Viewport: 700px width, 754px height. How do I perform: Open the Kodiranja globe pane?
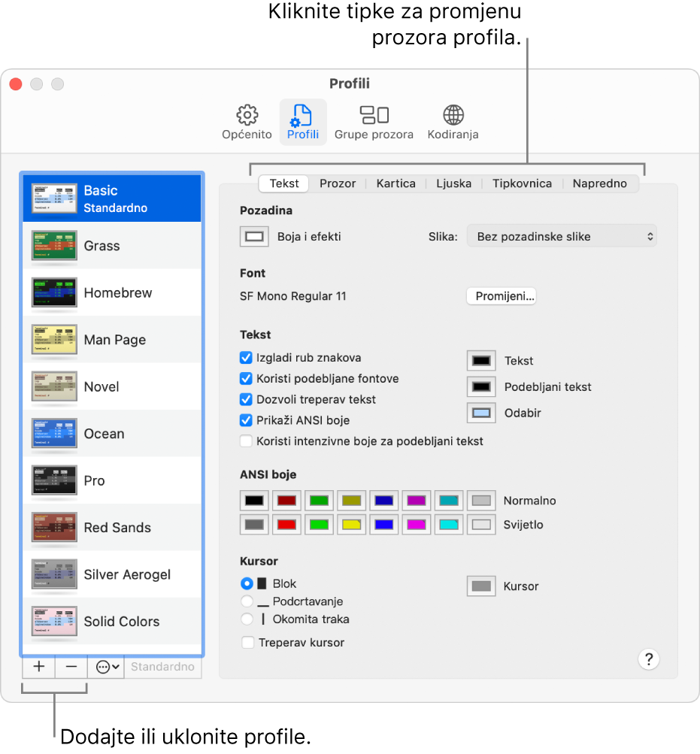pyautogui.click(x=453, y=122)
